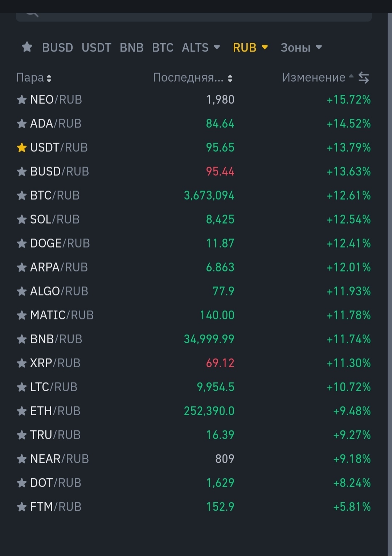392x556 pixels.
Task: Star the ETH/RUB pair
Action: [x=22, y=411]
